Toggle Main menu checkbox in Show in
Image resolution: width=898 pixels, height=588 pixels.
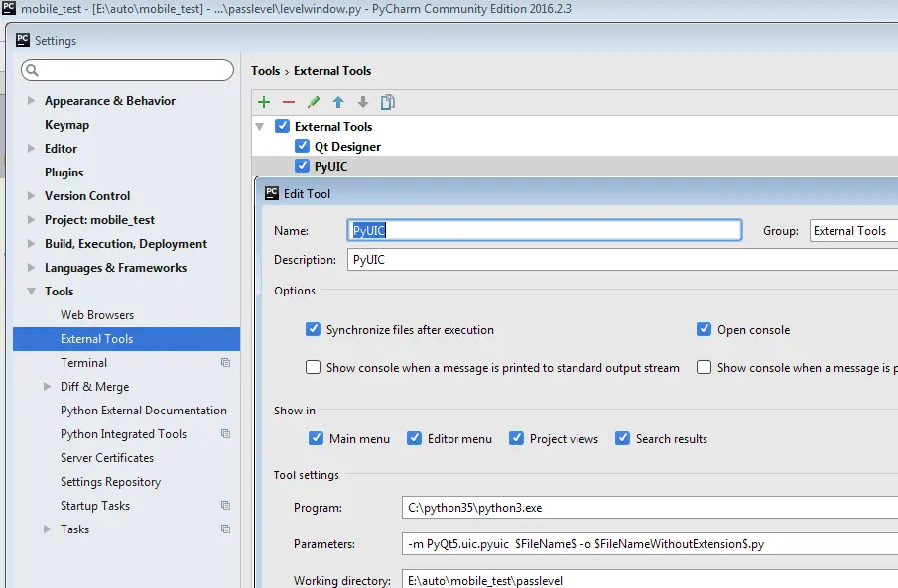pos(316,438)
